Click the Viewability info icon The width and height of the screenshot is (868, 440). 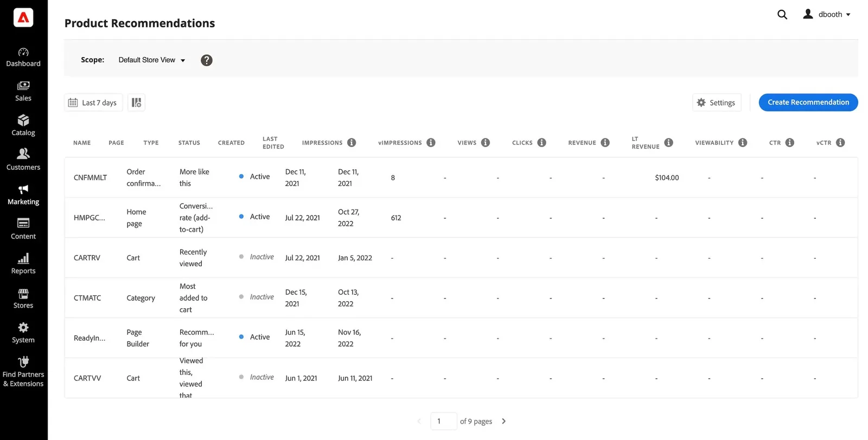click(x=743, y=143)
